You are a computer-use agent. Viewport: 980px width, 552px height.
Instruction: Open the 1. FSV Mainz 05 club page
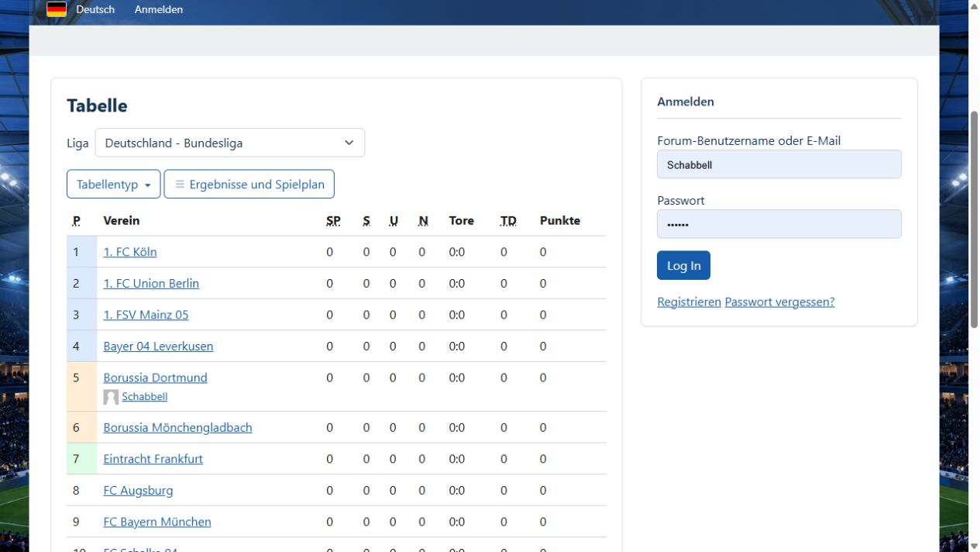tap(146, 315)
